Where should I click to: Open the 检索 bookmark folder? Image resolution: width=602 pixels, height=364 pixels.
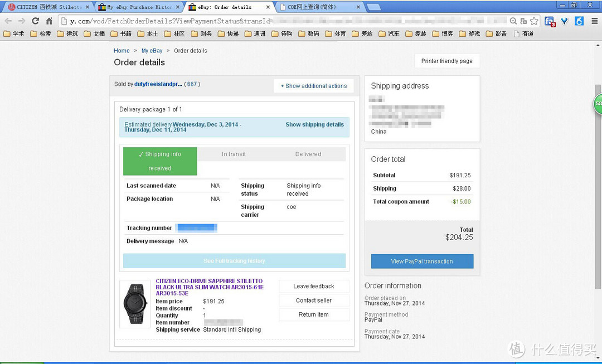[41, 34]
